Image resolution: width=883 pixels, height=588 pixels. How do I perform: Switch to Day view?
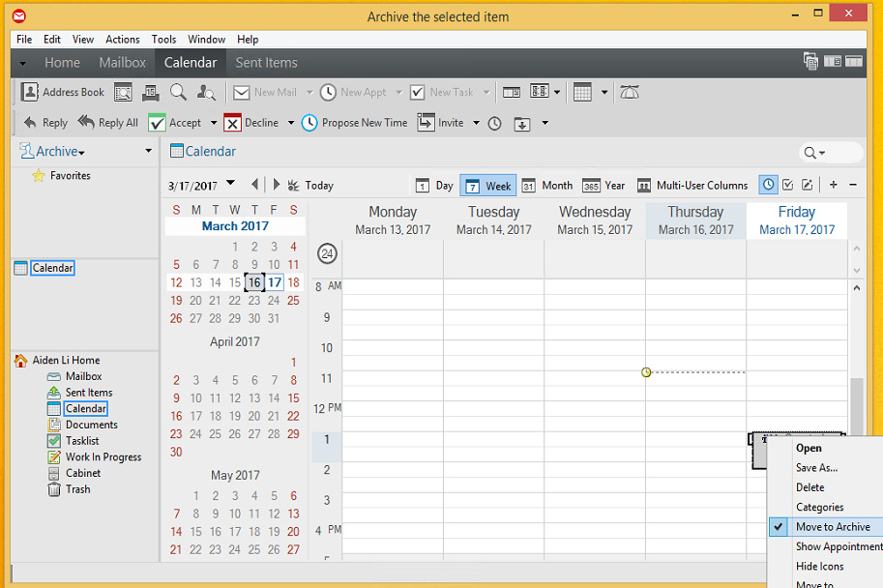(434, 186)
